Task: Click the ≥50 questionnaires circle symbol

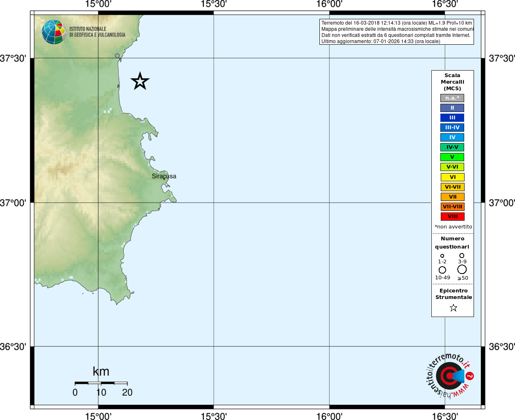Action: [462, 269]
